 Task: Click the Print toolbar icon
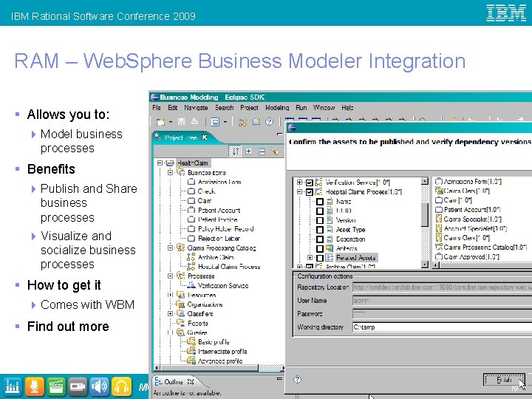click(x=195, y=121)
